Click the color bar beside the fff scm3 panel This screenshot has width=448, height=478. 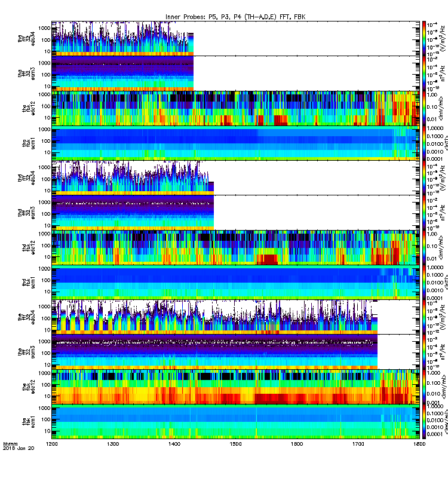pos(424,352)
